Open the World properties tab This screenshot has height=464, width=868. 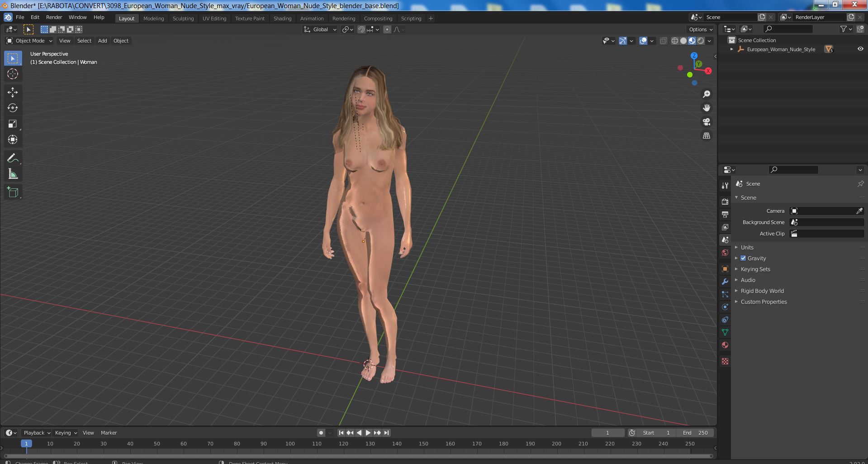pyautogui.click(x=725, y=253)
